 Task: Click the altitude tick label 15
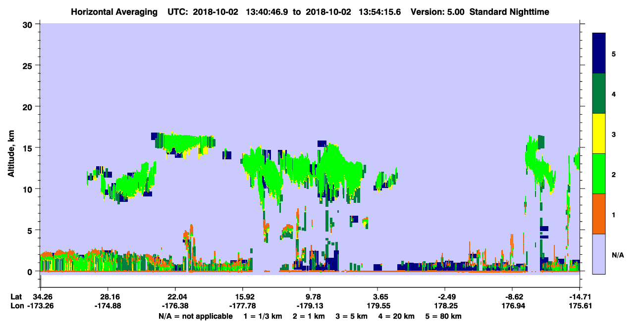tap(29, 148)
